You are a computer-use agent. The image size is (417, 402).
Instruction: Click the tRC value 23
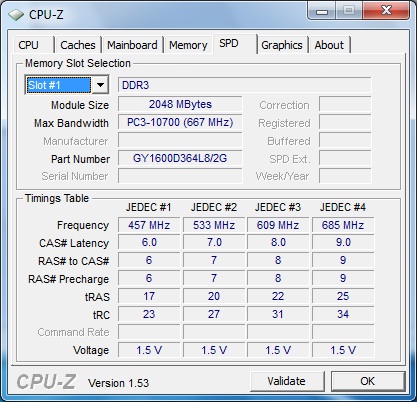(149, 314)
